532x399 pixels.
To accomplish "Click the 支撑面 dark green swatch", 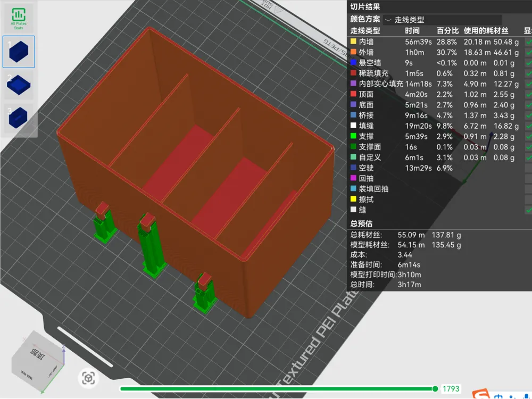I will (x=353, y=147).
